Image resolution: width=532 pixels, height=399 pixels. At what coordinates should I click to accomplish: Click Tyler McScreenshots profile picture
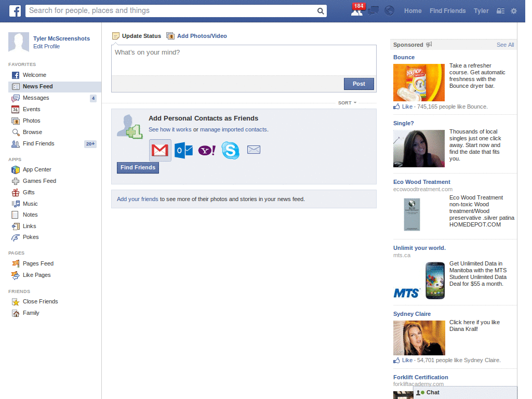(19, 42)
